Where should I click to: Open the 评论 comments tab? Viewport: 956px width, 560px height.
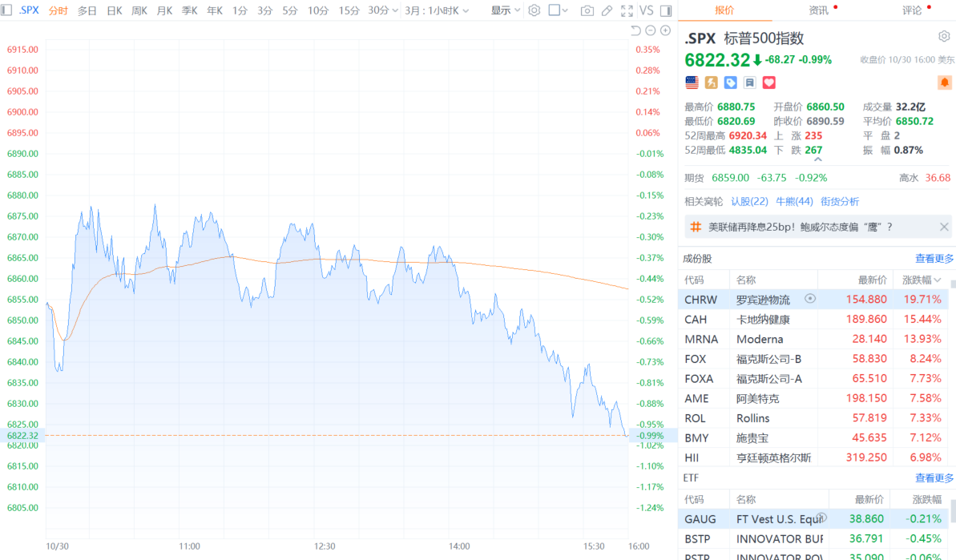911,10
